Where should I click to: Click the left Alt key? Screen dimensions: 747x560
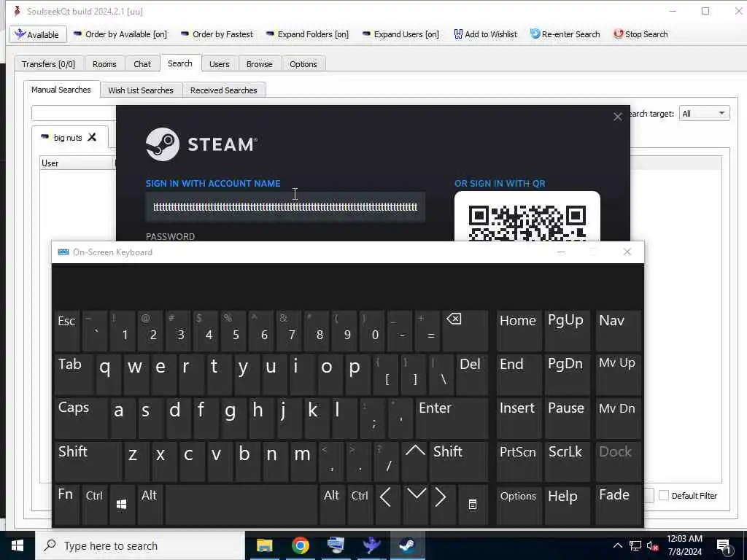pos(150,505)
